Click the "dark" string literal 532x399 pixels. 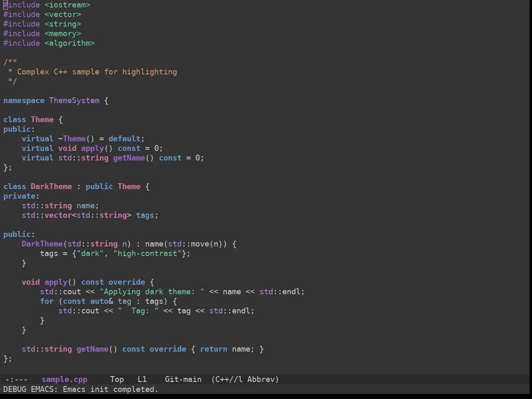point(90,254)
